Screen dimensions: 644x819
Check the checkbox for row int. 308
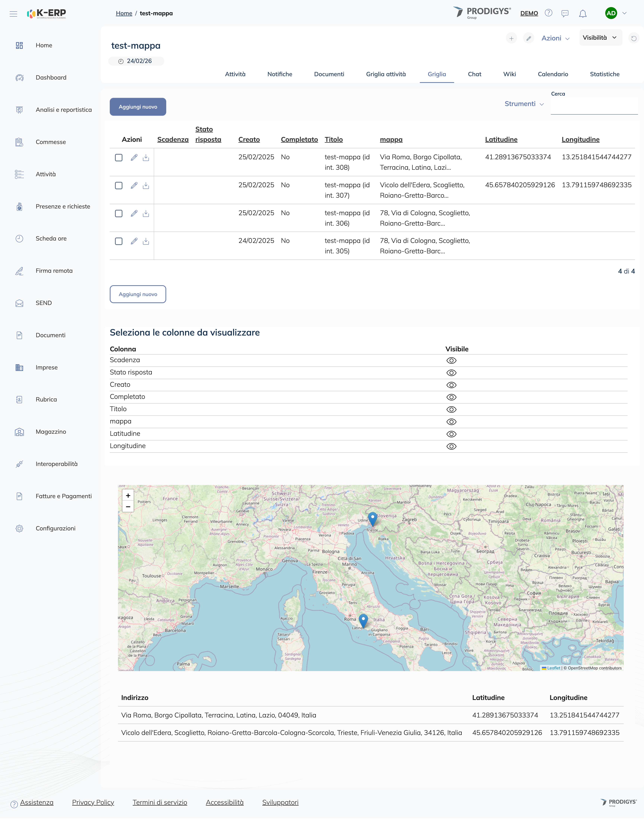118,158
